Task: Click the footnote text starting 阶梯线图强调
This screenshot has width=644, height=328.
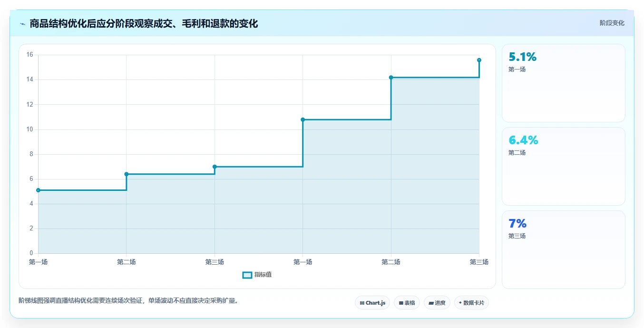Action: (x=128, y=300)
